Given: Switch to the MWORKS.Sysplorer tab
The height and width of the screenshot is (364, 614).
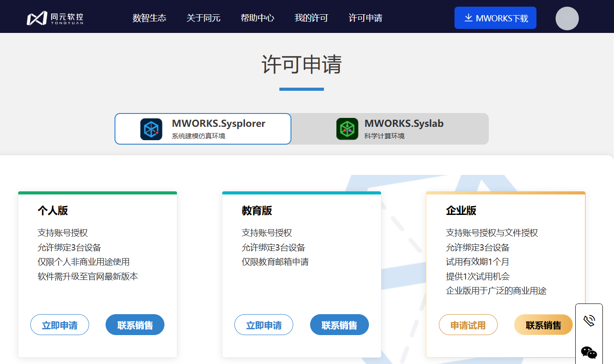Looking at the screenshot, I should click(x=203, y=129).
